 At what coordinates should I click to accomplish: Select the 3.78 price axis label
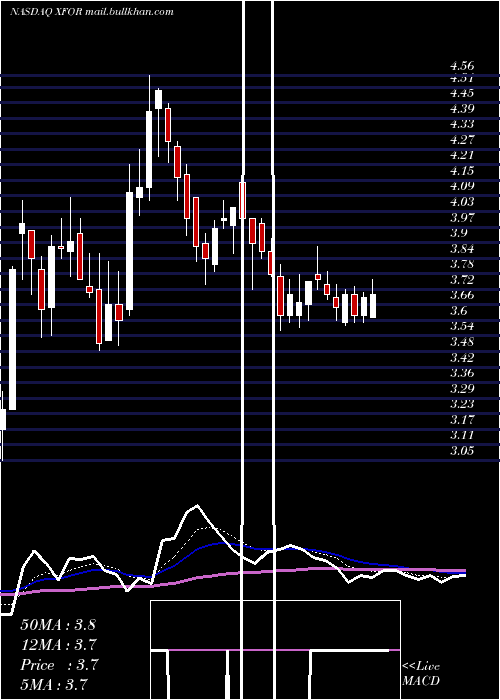pos(462,264)
